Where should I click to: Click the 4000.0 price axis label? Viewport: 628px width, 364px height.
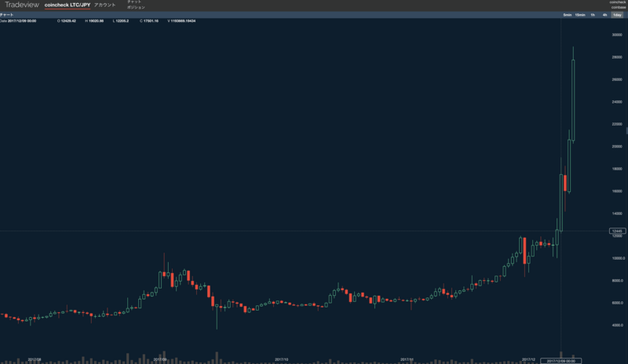click(617, 325)
